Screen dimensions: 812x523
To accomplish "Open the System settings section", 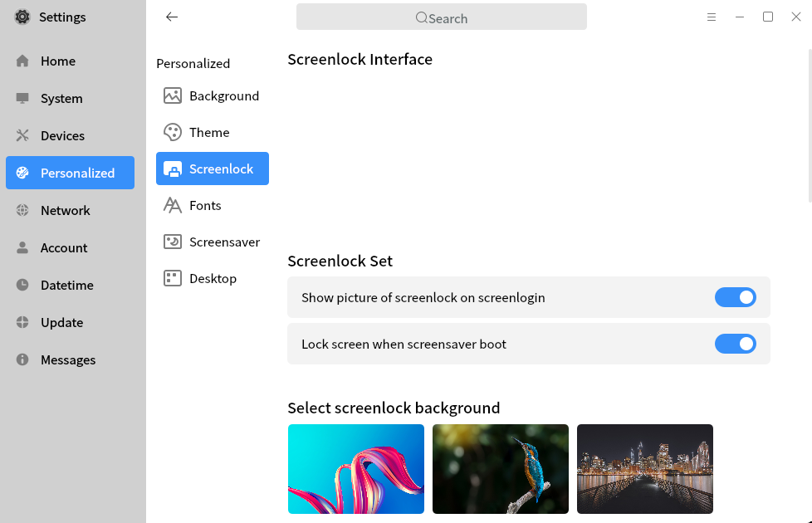I will click(x=61, y=98).
